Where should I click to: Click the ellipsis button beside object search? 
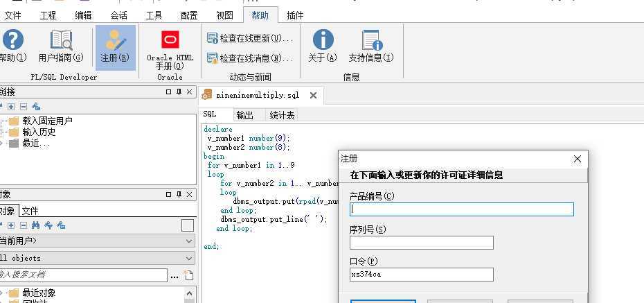coord(175,277)
